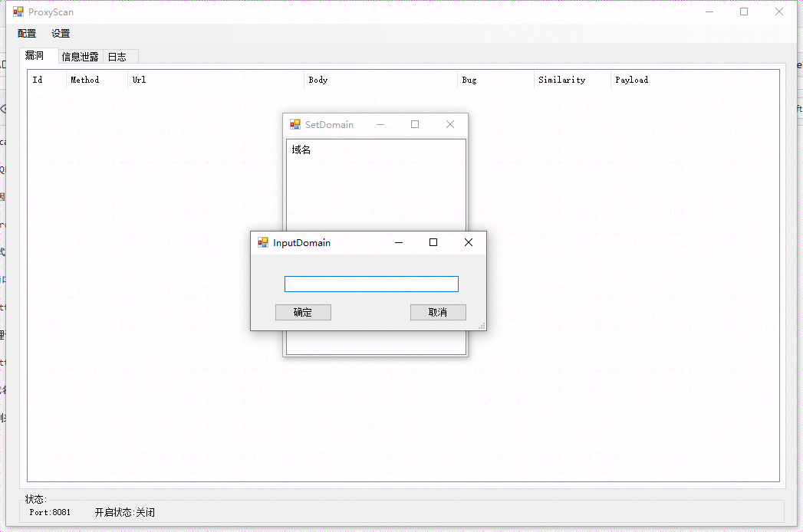Grab the InputDomain resize grip corner

point(482,326)
